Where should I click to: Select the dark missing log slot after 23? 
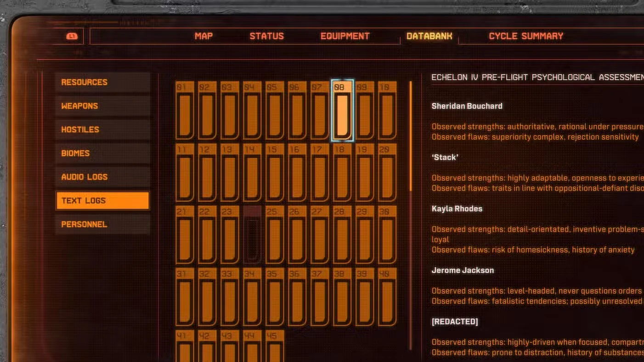(252, 235)
